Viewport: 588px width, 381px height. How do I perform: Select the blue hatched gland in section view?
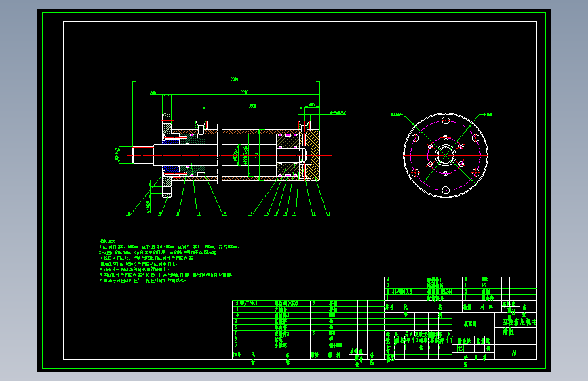[171, 142]
